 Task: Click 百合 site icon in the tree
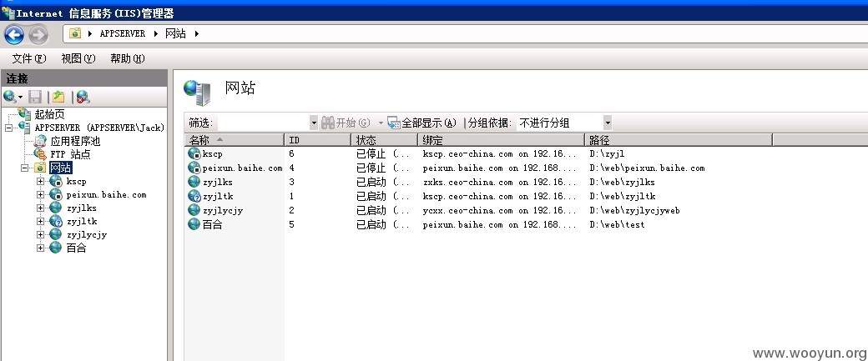click(56, 248)
